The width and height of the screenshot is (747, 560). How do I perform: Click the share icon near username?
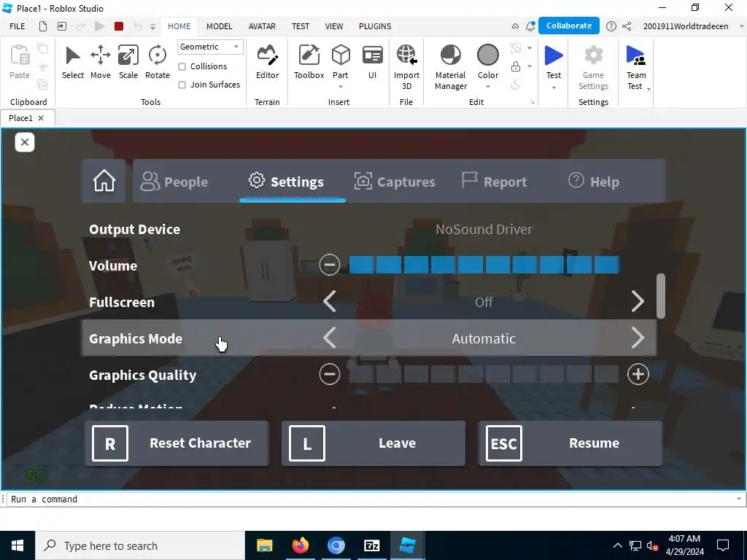point(627,26)
